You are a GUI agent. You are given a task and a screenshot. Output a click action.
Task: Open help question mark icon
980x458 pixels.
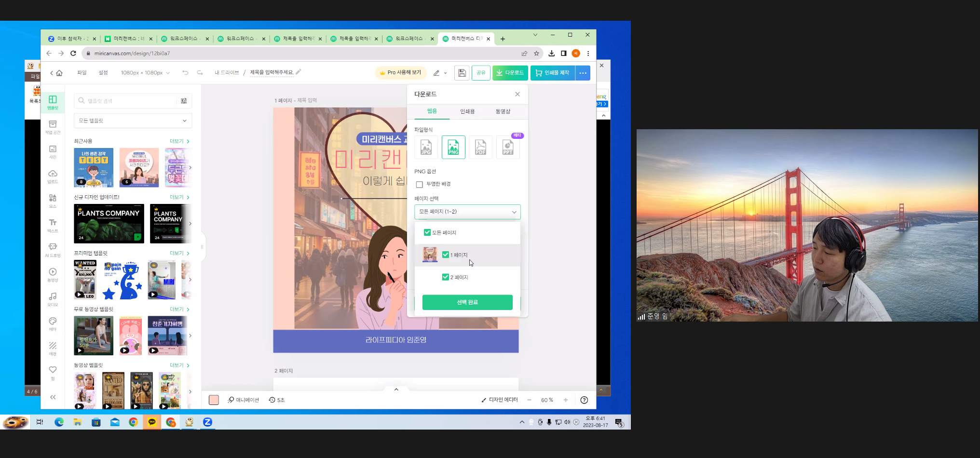(584, 400)
